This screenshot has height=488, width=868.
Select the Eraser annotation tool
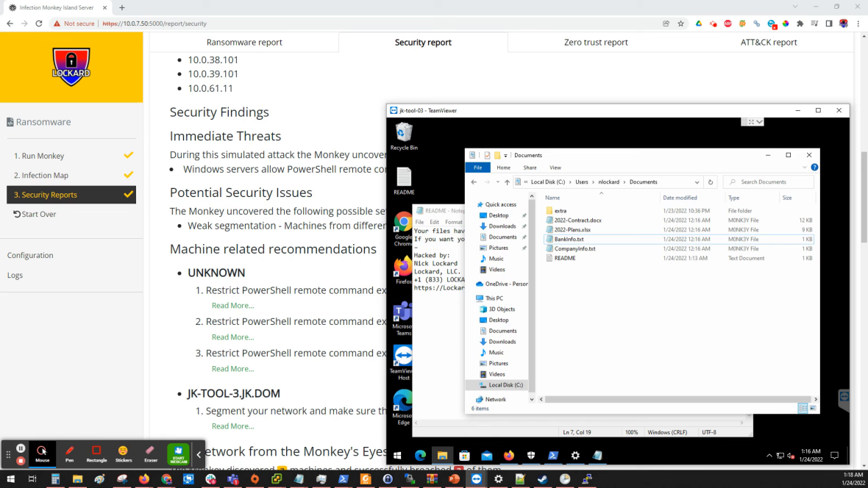(x=151, y=453)
